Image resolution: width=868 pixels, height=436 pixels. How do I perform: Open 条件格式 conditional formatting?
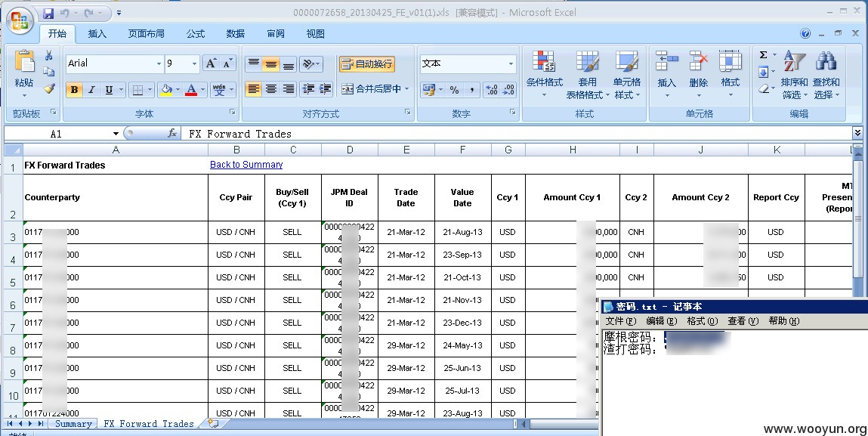(x=544, y=75)
